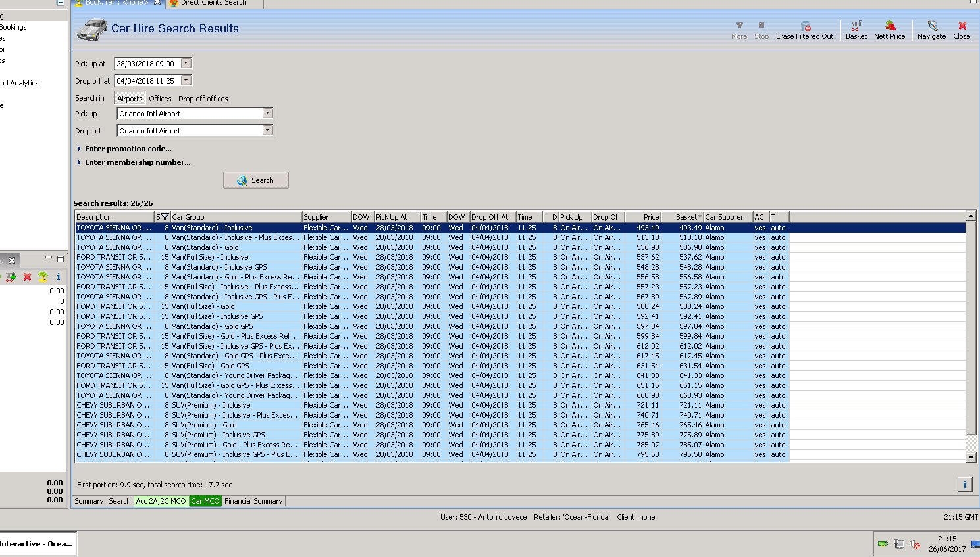Click the muted volume tray icon

915,544
